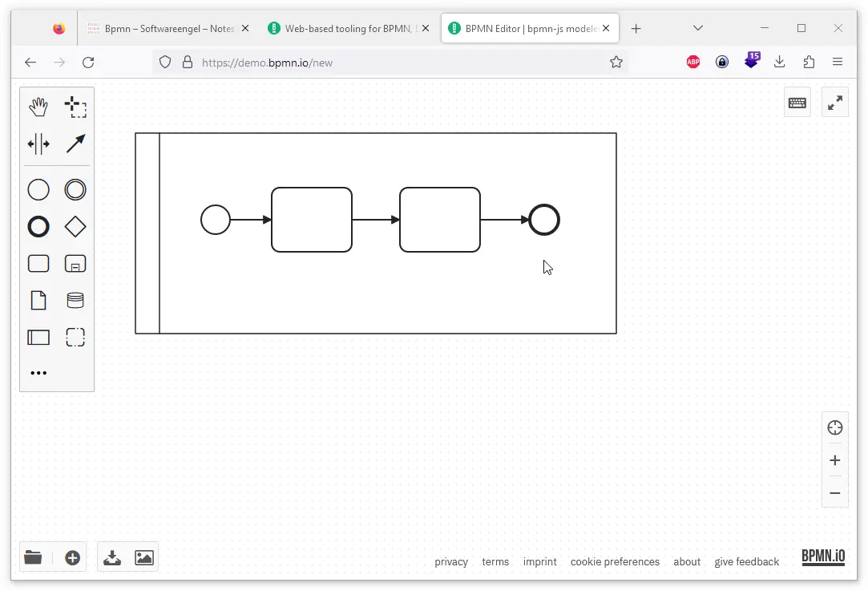Create an expanded subprocess from palette
This screenshot has width=868, height=591.
click(x=75, y=264)
